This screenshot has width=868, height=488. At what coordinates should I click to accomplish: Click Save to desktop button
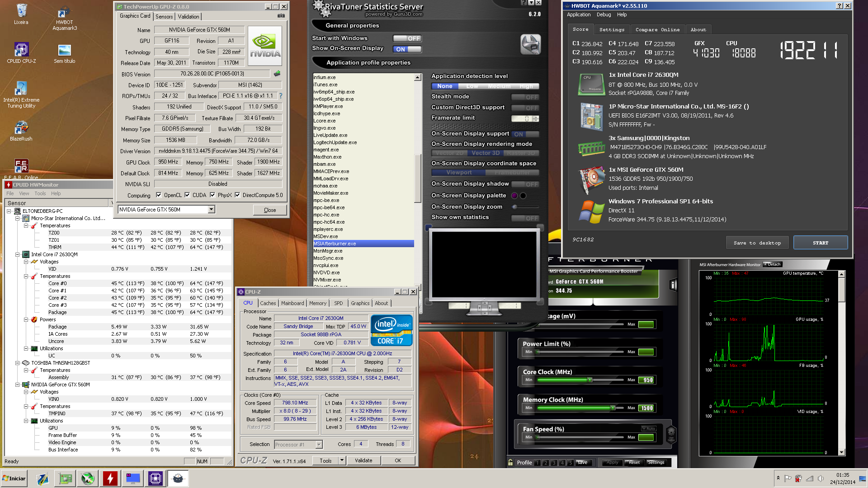tap(757, 243)
